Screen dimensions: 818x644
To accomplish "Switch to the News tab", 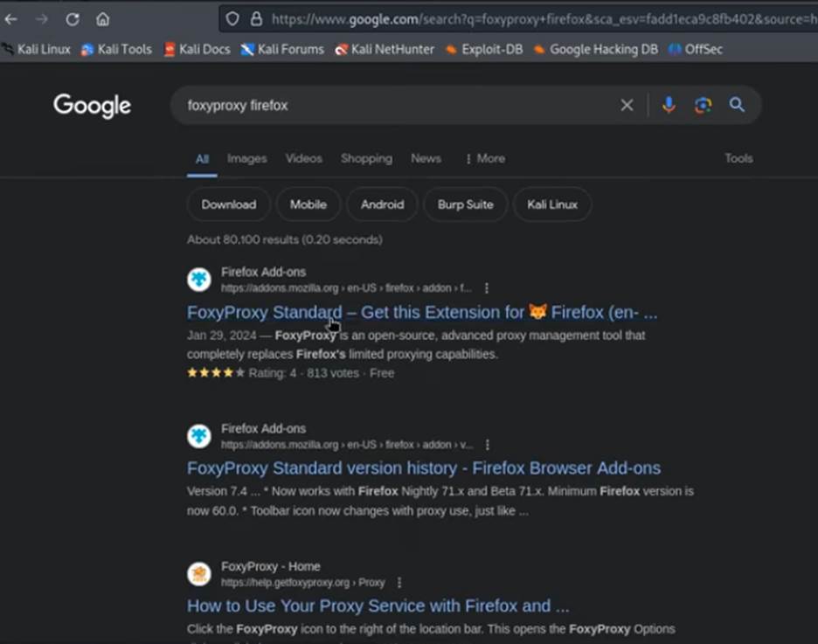I will [426, 158].
